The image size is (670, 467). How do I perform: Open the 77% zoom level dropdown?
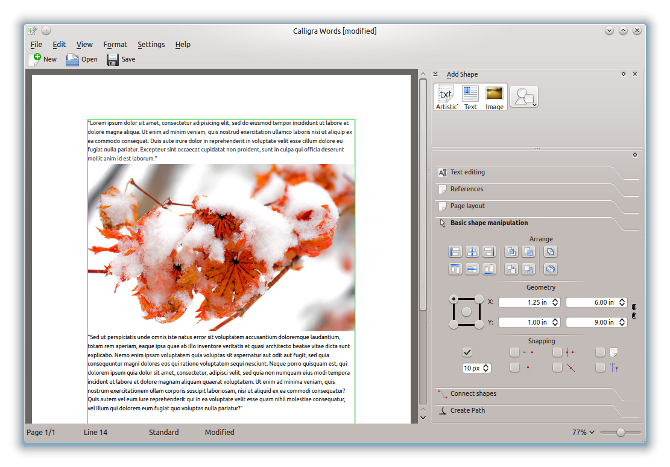pyautogui.click(x=583, y=432)
